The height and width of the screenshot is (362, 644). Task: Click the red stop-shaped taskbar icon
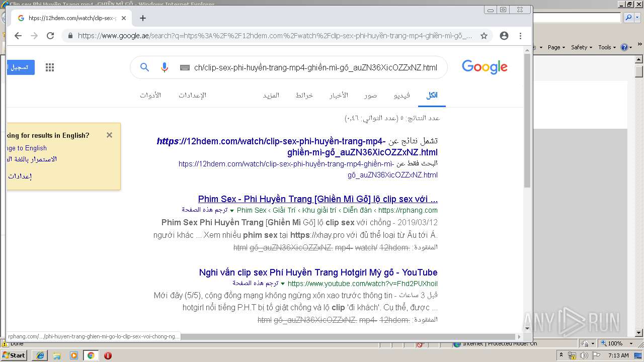tap(108, 355)
